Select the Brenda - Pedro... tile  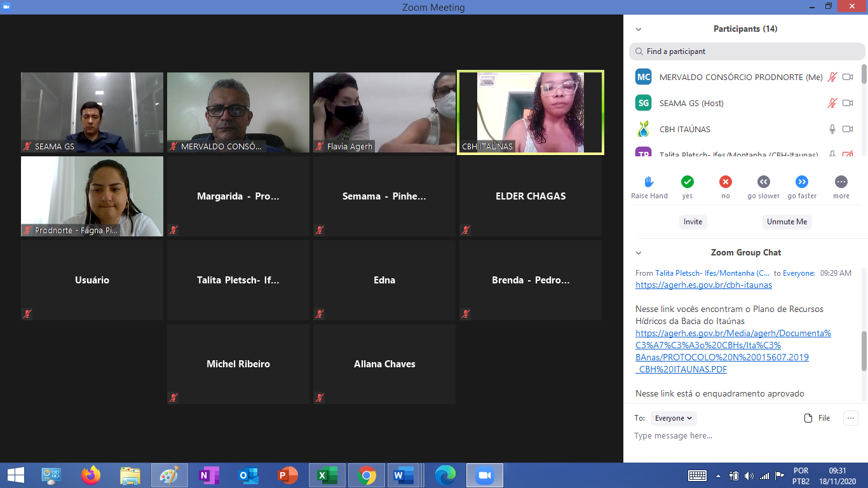(531, 280)
